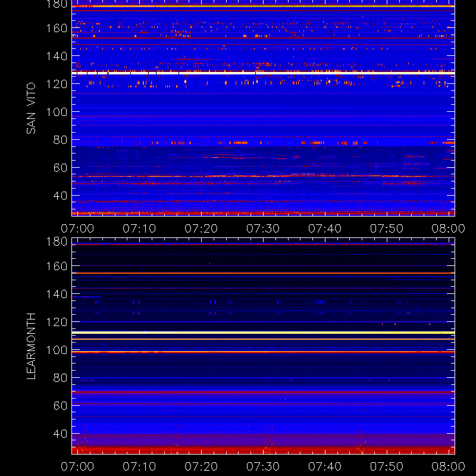The height and width of the screenshot is (476, 476).
Task: Click the "SAN VITO" vertical axis label
Action: coord(31,108)
